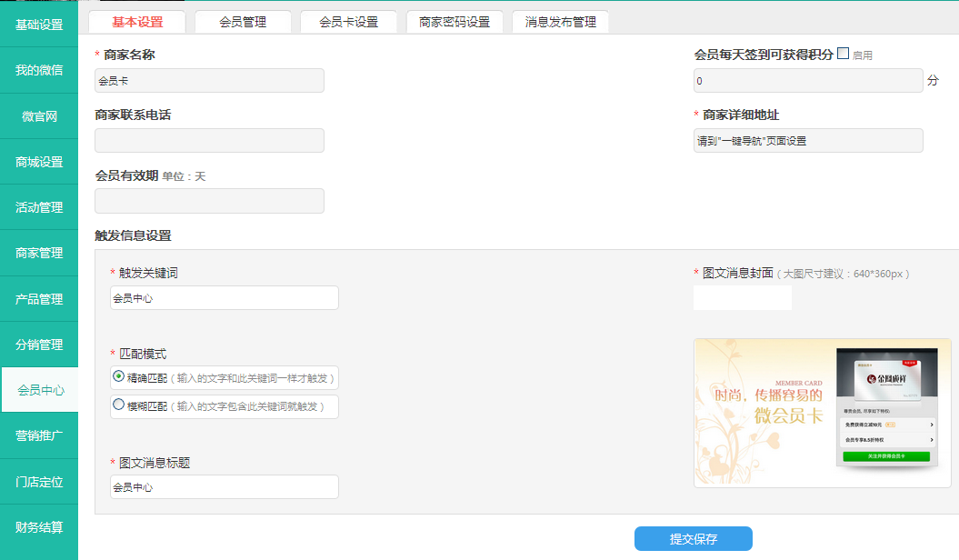Select 精确匹配 radio button
The height and width of the screenshot is (560, 959).
(x=118, y=375)
